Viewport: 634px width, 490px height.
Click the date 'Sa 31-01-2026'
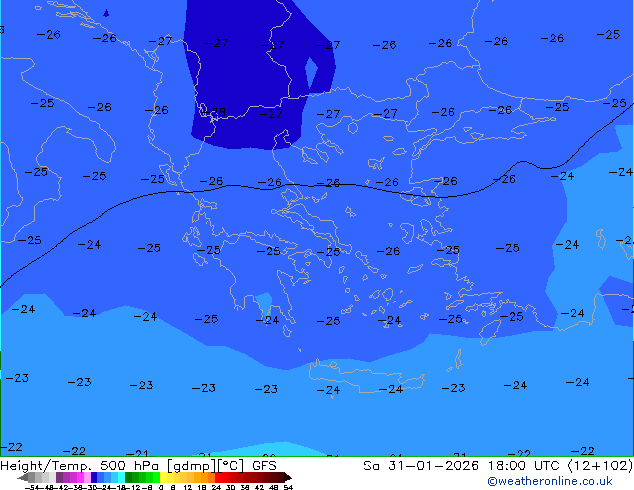click(x=421, y=465)
